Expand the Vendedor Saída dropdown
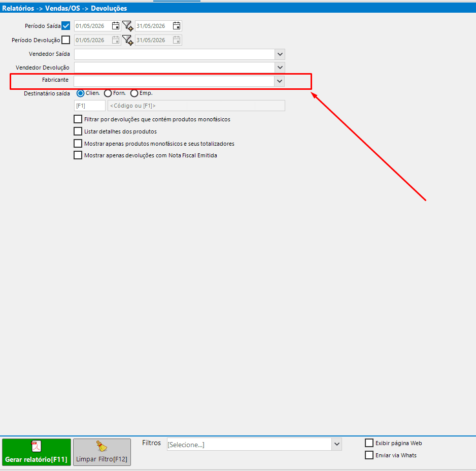The image size is (476, 471). (280, 54)
